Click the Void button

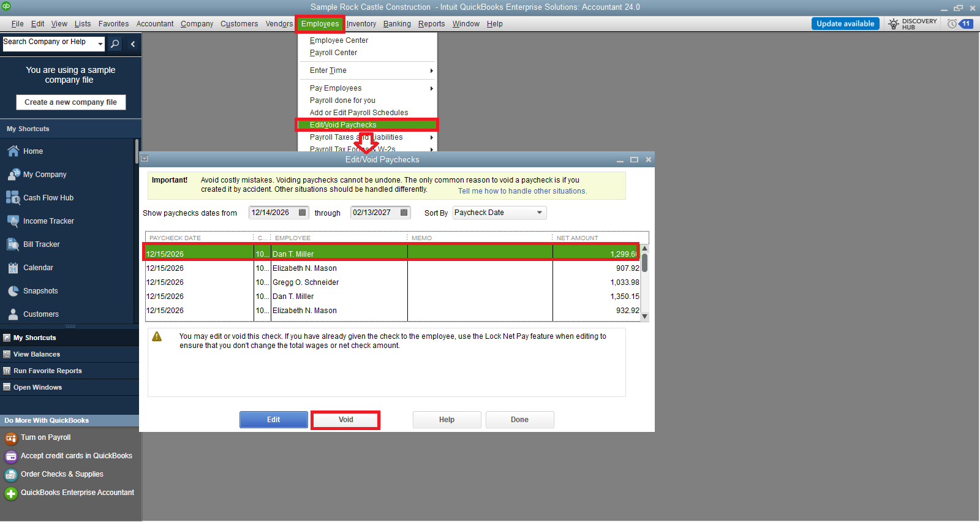[x=345, y=420]
